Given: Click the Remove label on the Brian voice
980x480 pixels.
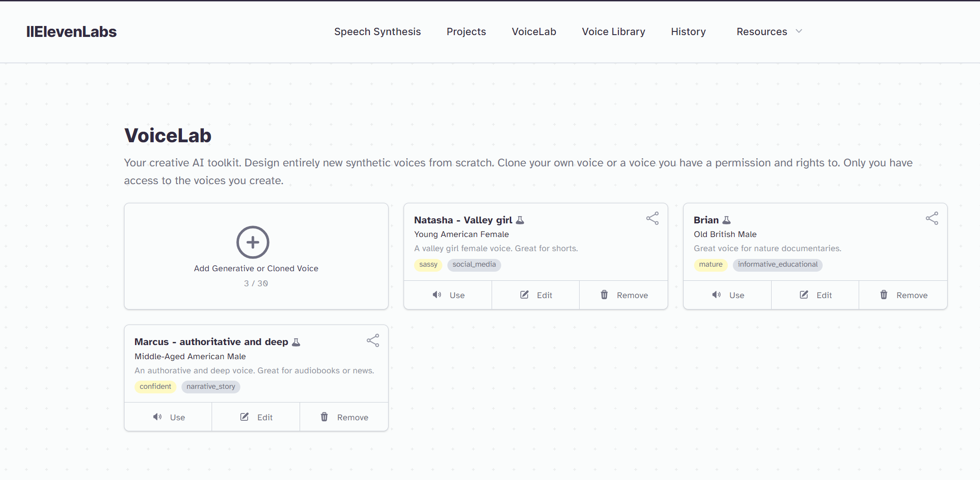Looking at the screenshot, I should pyautogui.click(x=912, y=295).
